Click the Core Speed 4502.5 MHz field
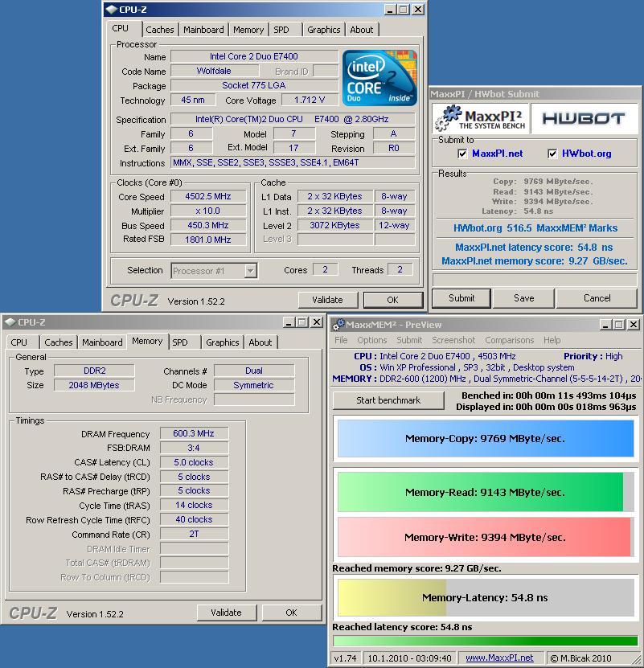644x668 pixels. point(208,196)
